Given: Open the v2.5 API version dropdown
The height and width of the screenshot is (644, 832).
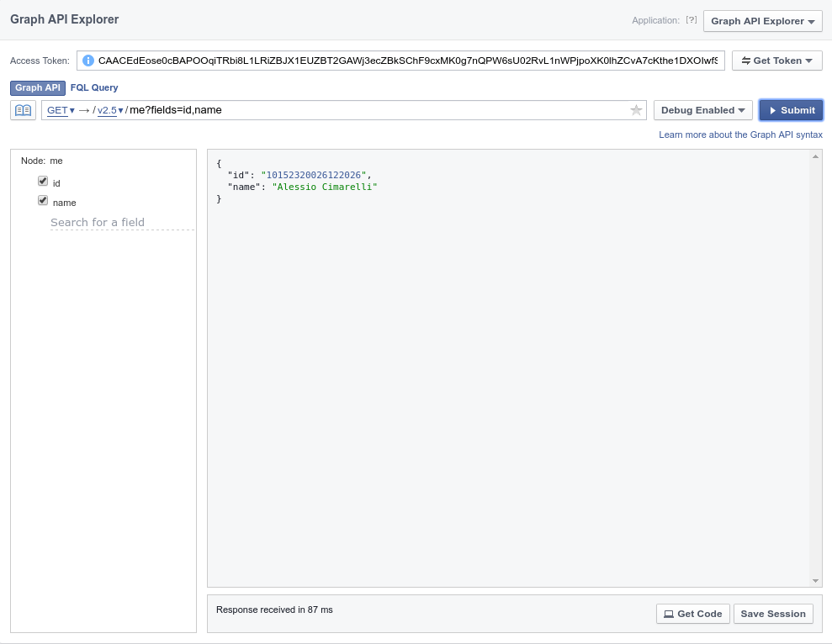Looking at the screenshot, I should pos(110,110).
